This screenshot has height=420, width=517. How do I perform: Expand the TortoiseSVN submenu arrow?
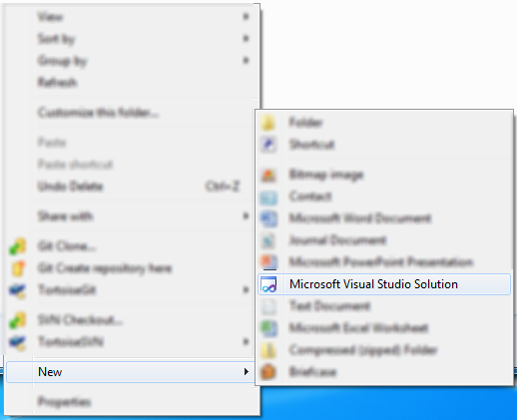[x=246, y=342]
